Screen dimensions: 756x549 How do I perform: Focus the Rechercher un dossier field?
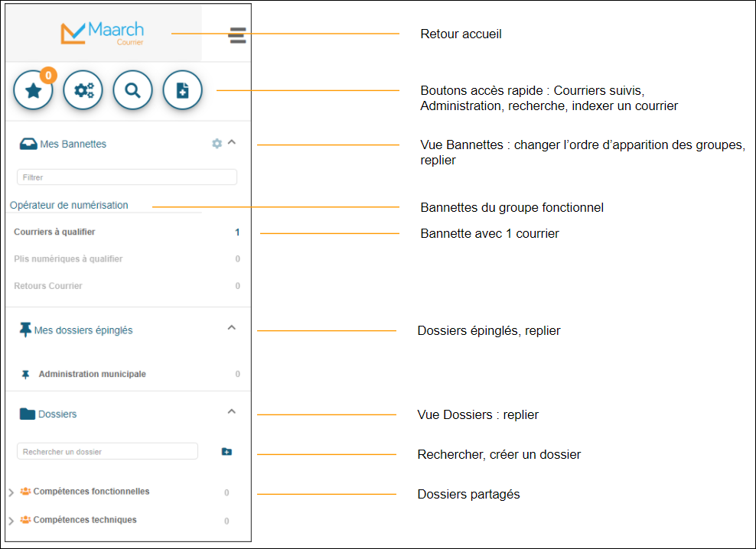tap(107, 452)
